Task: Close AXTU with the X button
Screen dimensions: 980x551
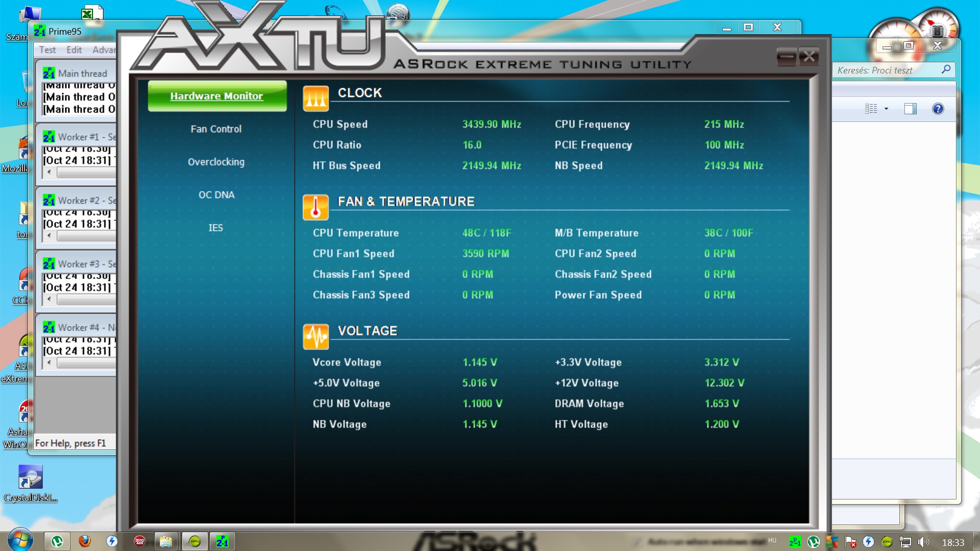Action: (809, 57)
